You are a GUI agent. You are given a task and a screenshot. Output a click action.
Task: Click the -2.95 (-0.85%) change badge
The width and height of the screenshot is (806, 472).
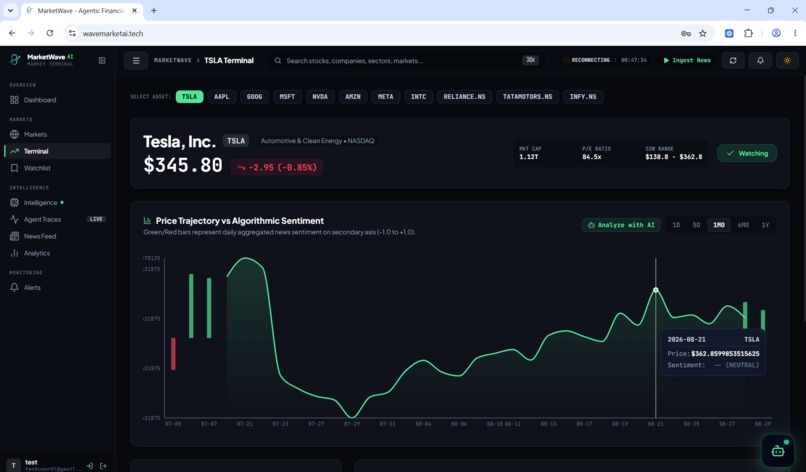277,167
